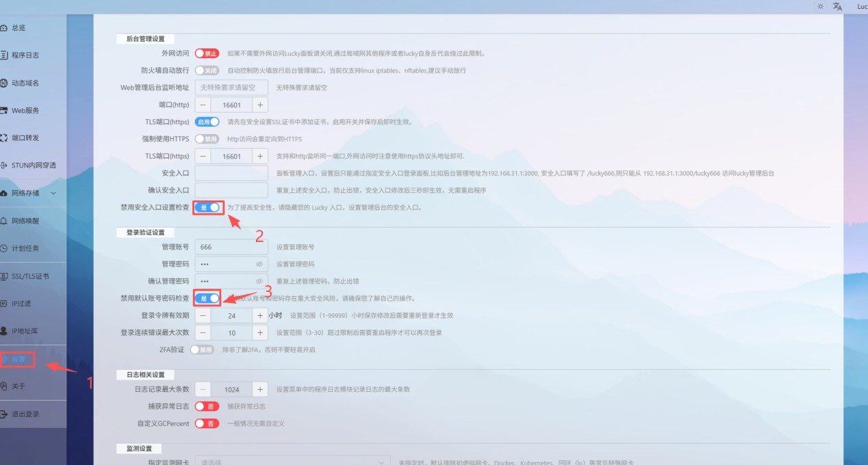
Task: Click the 网络唤醒 bell icon
Action: point(4,221)
